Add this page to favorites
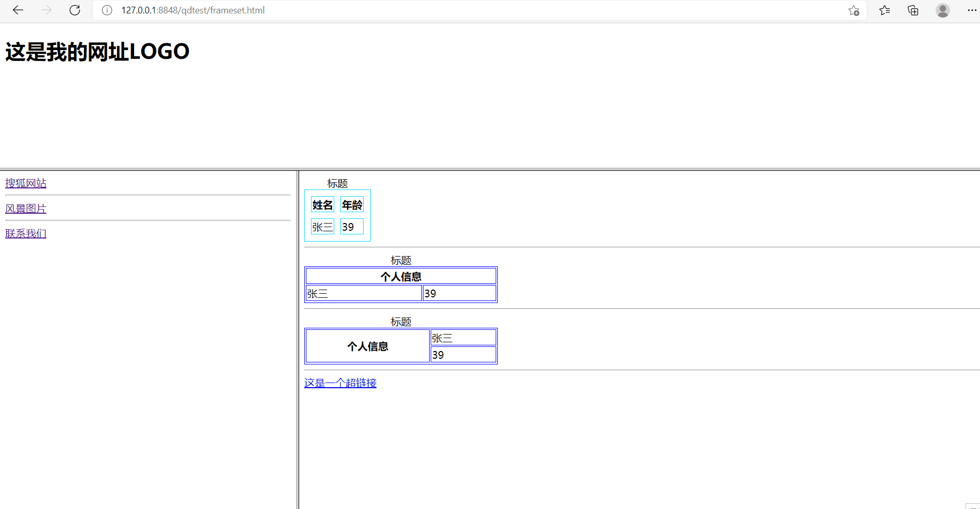The width and height of the screenshot is (980, 509). tap(854, 10)
